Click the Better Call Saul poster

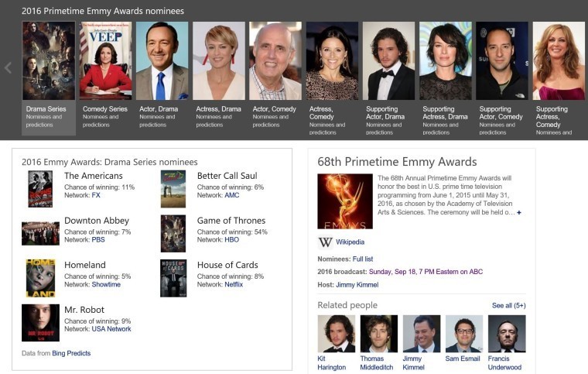click(173, 189)
